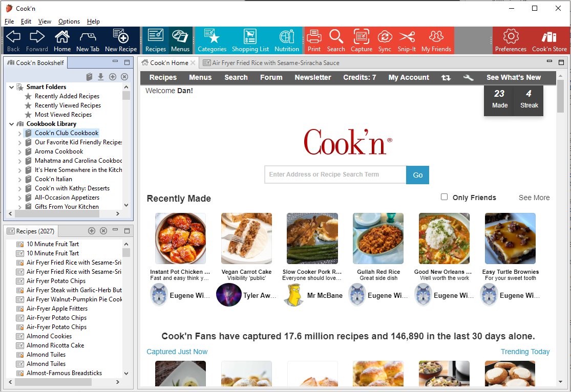
Task: Click the refresh arrows icon in nav bar
Action: (446, 77)
